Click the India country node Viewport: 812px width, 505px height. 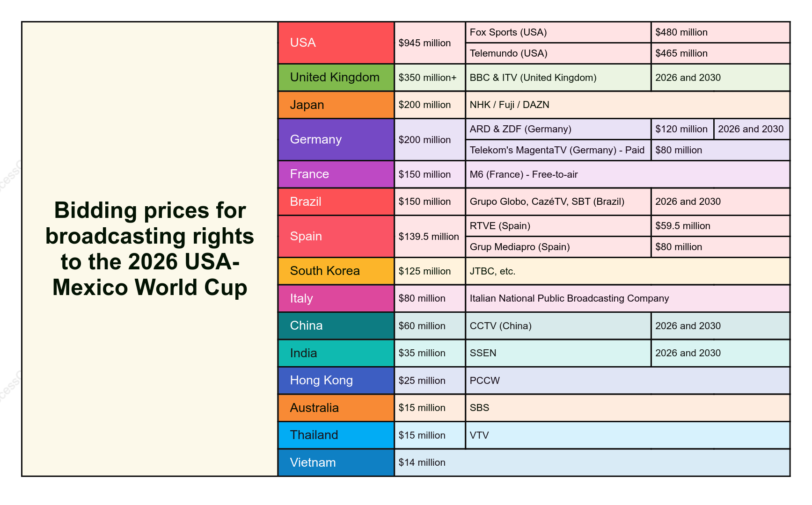click(336, 353)
